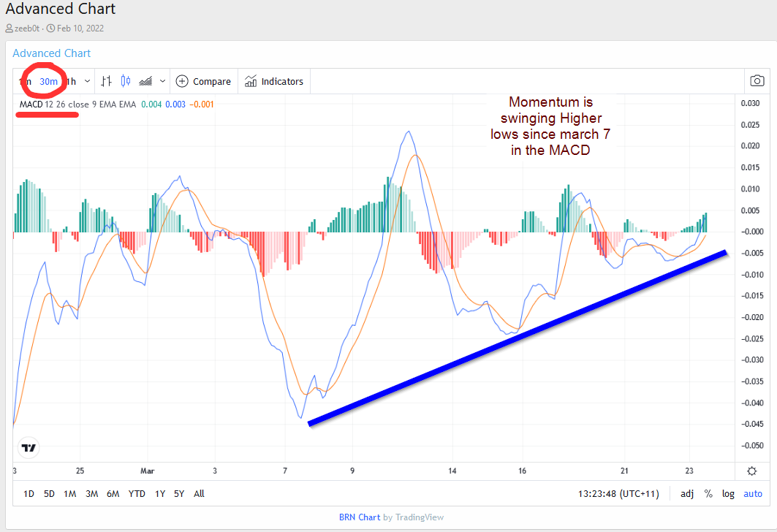The height and width of the screenshot is (532, 777).
Task: Click the TradingView logo on chart
Action: pos(29,448)
